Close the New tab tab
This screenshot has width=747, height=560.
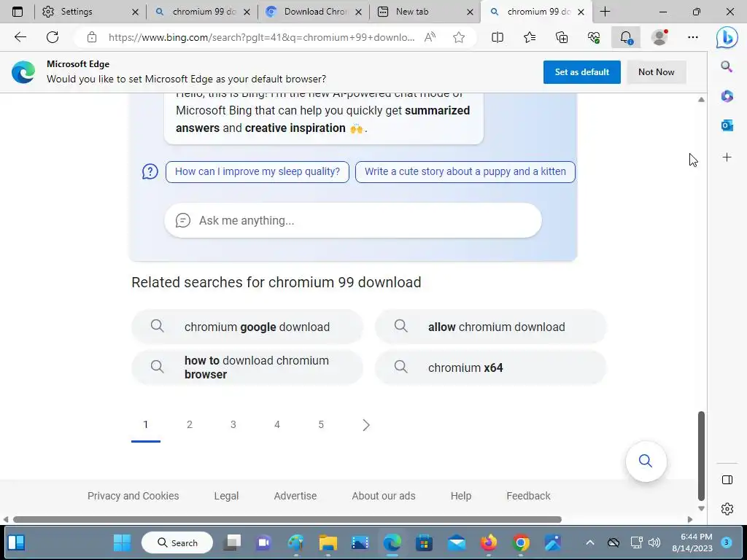point(470,12)
